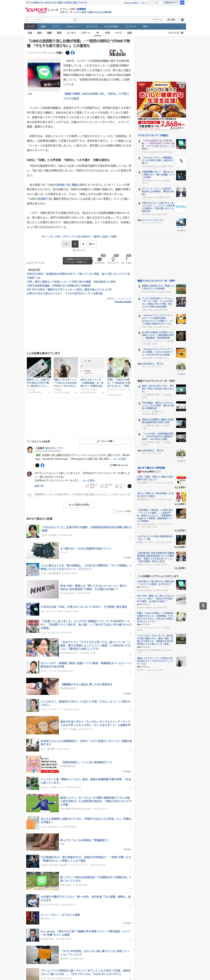Click the blue search button in the top web search
The width and height of the screenshot is (210, 980).
pos(182,3)
